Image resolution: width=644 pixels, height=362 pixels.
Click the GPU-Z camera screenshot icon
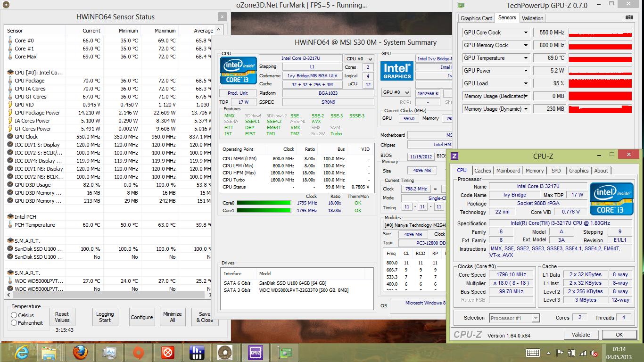point(629,17)
